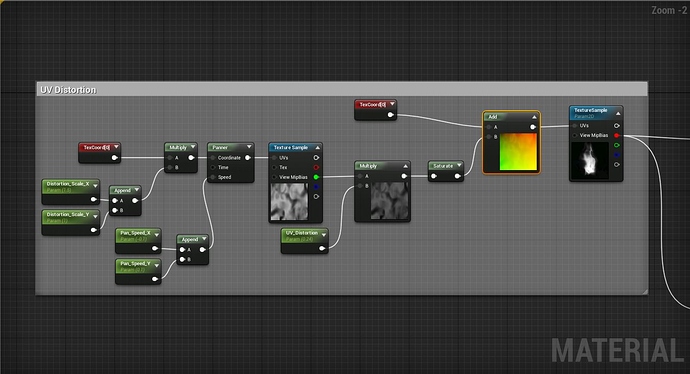
Task: Expand the Saturate node dropdown arrow
Action: (x=459, y=165)
